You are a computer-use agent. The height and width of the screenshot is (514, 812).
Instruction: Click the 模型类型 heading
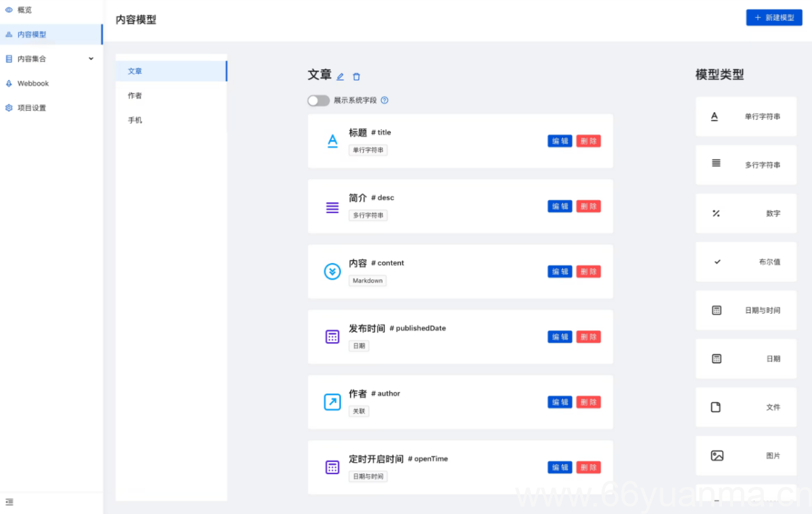pyautogui.click(x=719, y=75)
